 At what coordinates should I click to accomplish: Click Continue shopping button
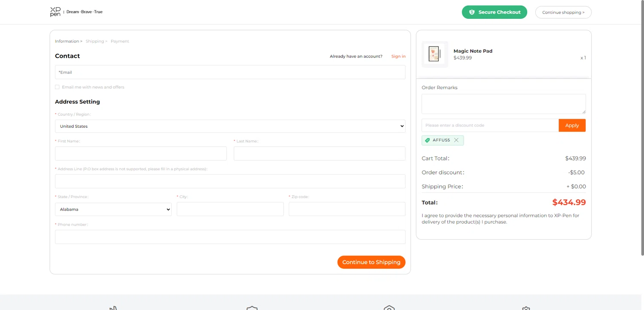pos(563,12)
